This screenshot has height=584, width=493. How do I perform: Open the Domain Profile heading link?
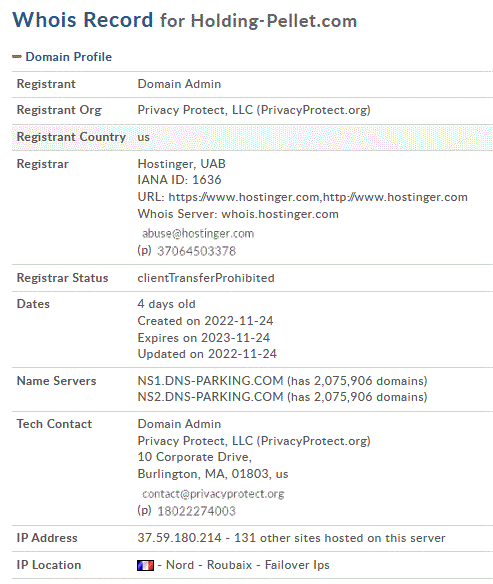[69, 57]
